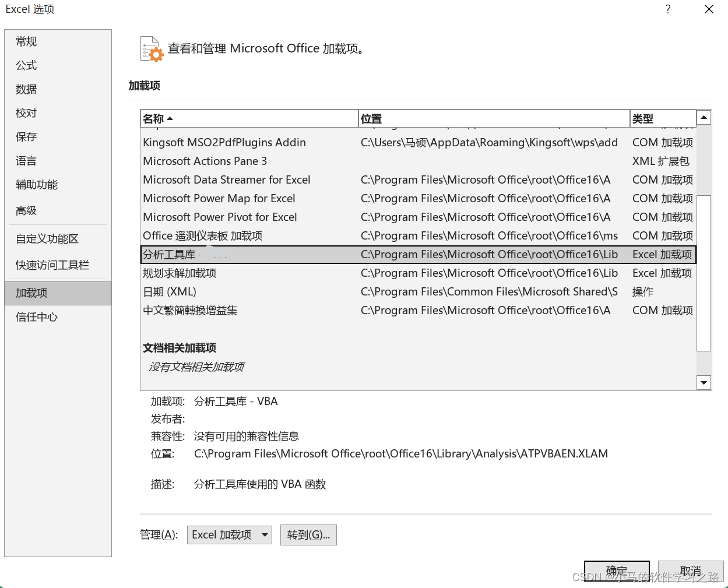Click the XML 扩展包 type cell
This screenshot has width=728, height=588.
pyautogui.click(x=661, y=161)
